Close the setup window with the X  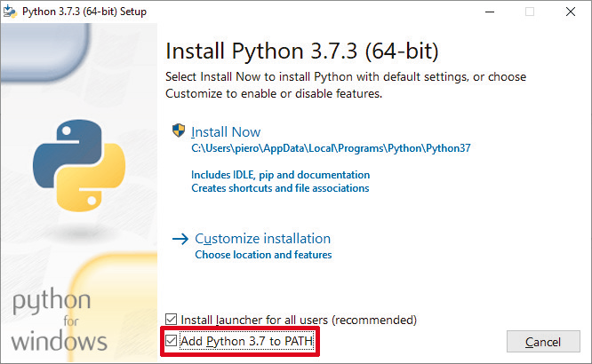(x=571, y=12)
